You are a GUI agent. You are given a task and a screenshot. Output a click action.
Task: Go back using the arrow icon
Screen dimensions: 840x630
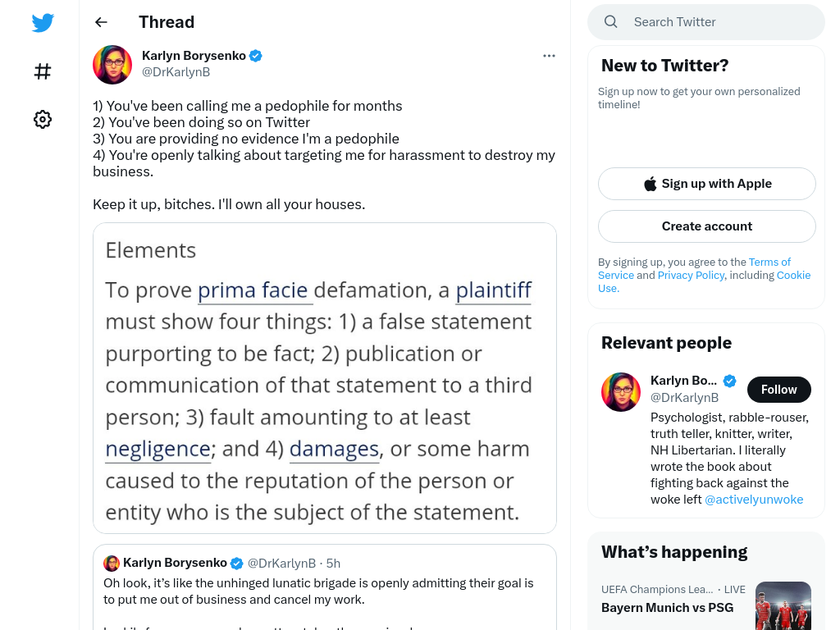tap(101, 22)
